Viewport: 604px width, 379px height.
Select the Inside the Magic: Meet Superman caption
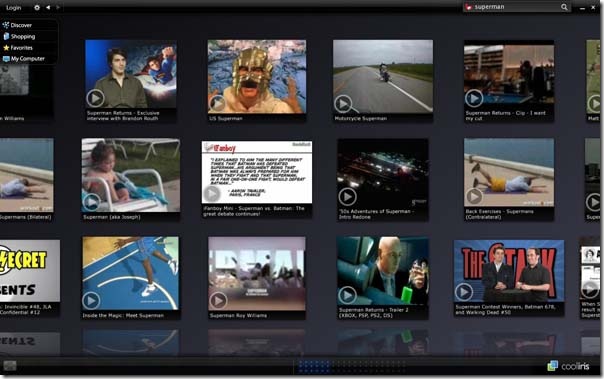(x=123, y=316)
